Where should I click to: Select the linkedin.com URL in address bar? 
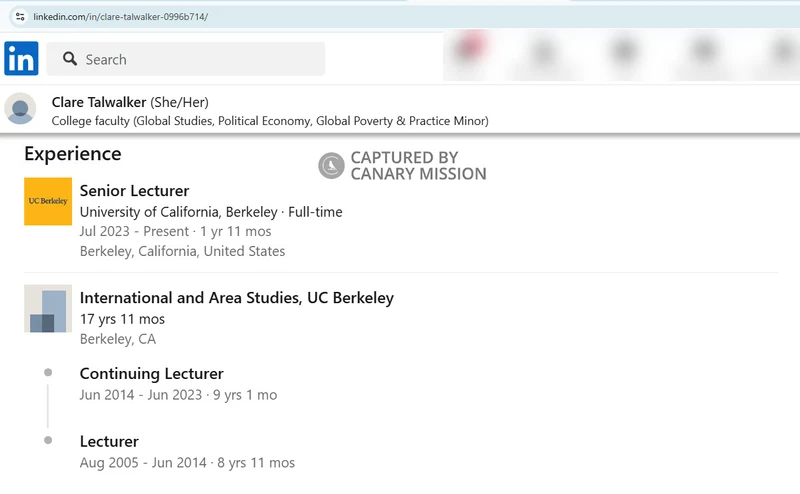coord(120,17)
